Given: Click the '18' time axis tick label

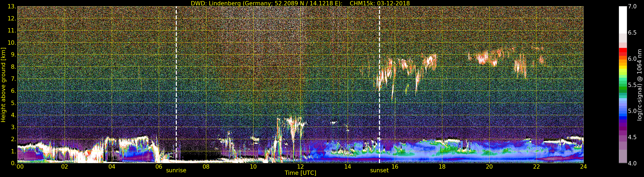Looking at the screenshot, I should pos(442,167).
